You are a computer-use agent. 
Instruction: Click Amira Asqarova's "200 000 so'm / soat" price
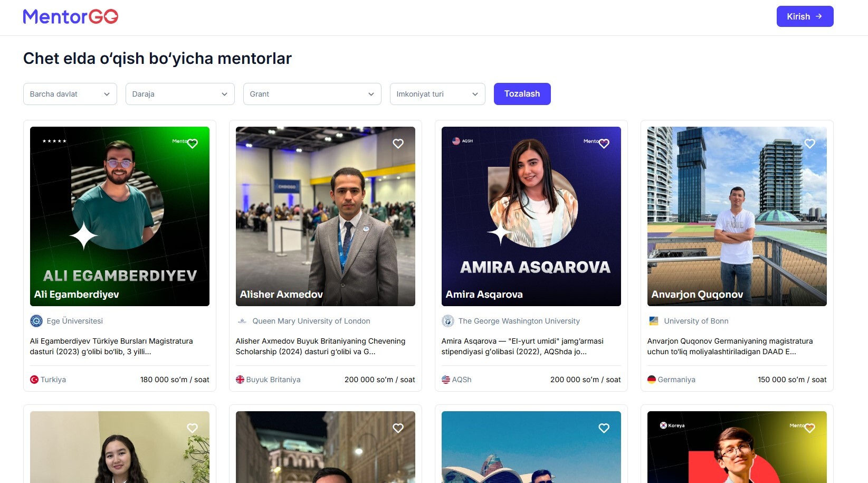(586, 380)
